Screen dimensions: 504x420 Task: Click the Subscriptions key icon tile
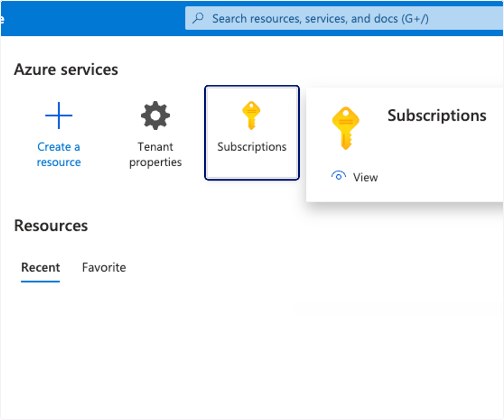(252, 133)
